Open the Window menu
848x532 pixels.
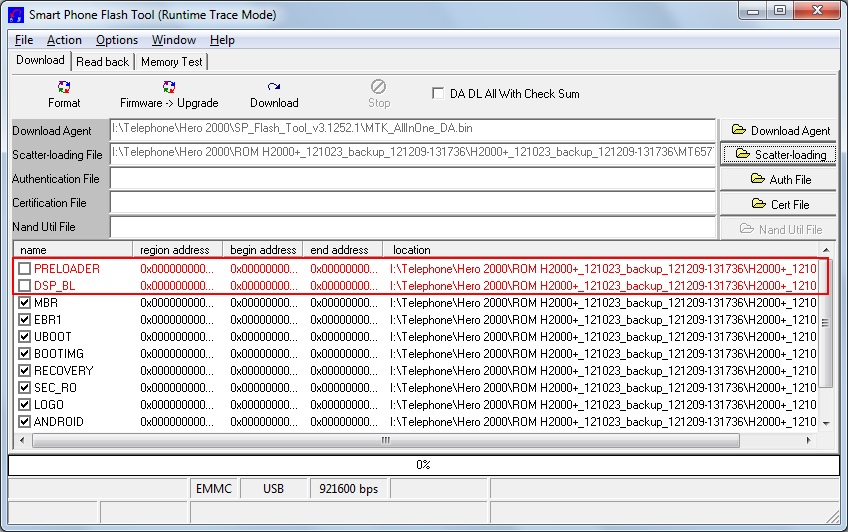[x=173, y=40]
